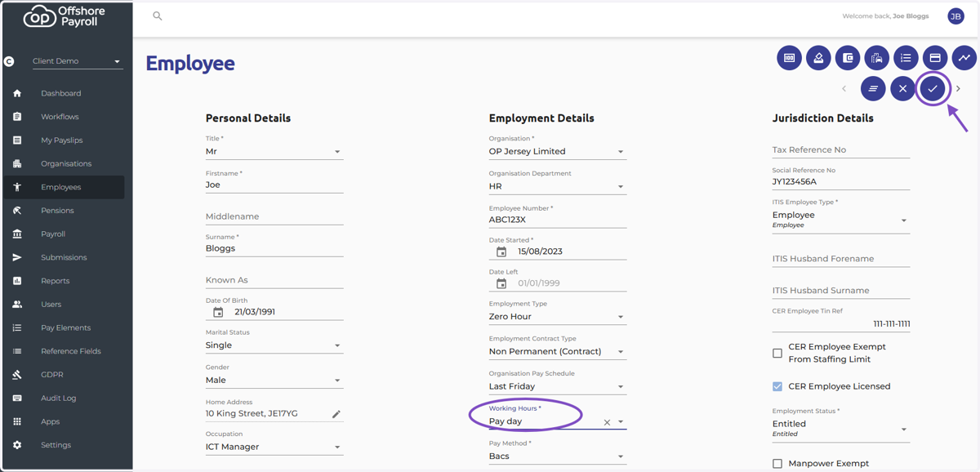Click the CER Employee Tin Ref field

(x=840, y=323)
